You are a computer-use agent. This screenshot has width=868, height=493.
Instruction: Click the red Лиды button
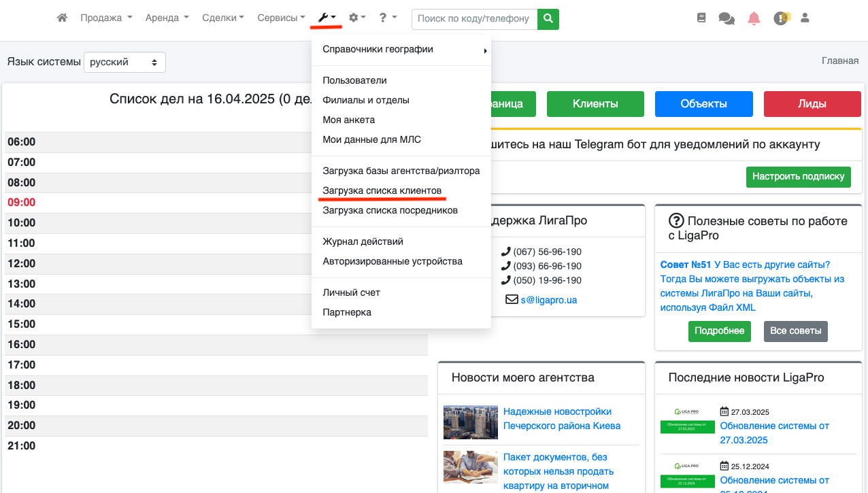(x=812, y=104)
